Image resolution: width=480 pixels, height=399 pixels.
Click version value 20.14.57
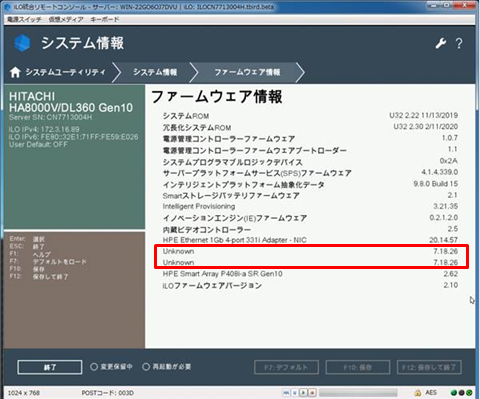pyautogui.click(x=443, y=240)
